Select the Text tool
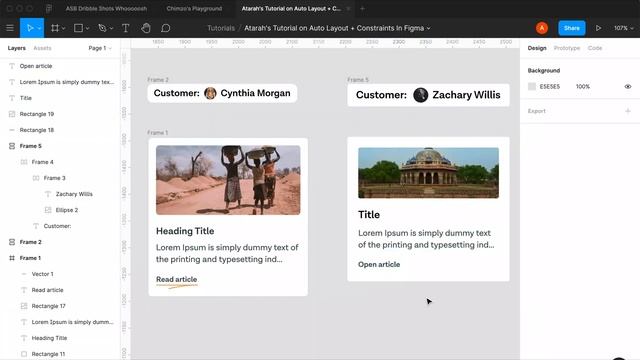Screen dimensions: 640x360 coord(126,28)
